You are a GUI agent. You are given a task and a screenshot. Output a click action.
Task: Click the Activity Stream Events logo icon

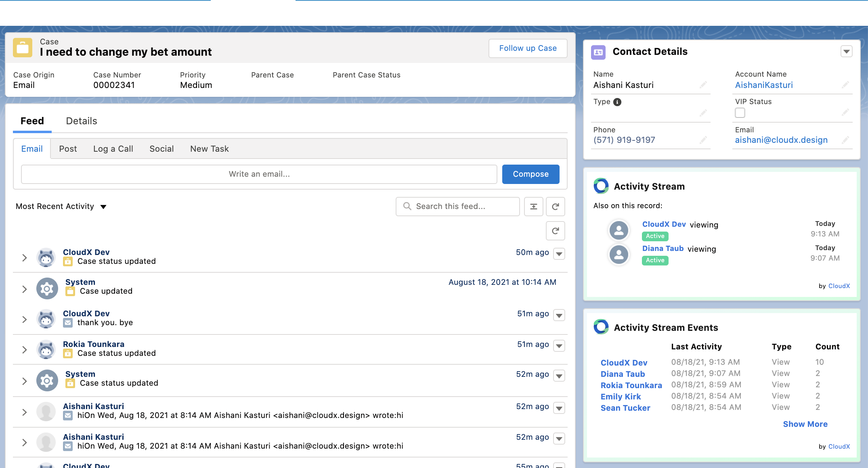click(601, 327)
